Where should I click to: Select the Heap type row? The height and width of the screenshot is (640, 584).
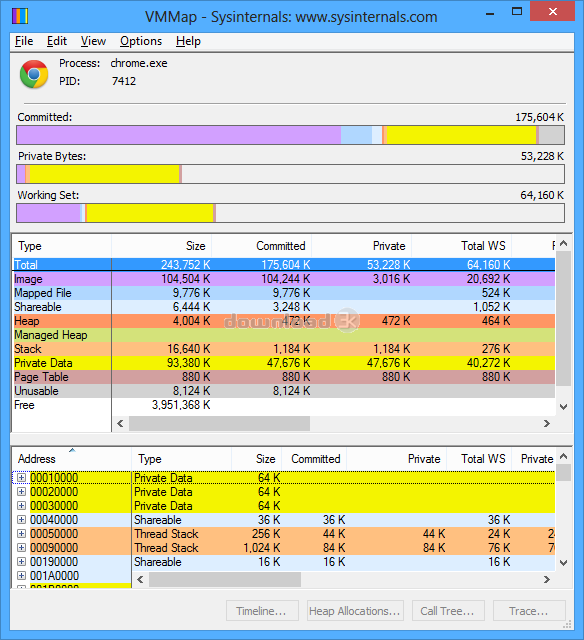284,321
